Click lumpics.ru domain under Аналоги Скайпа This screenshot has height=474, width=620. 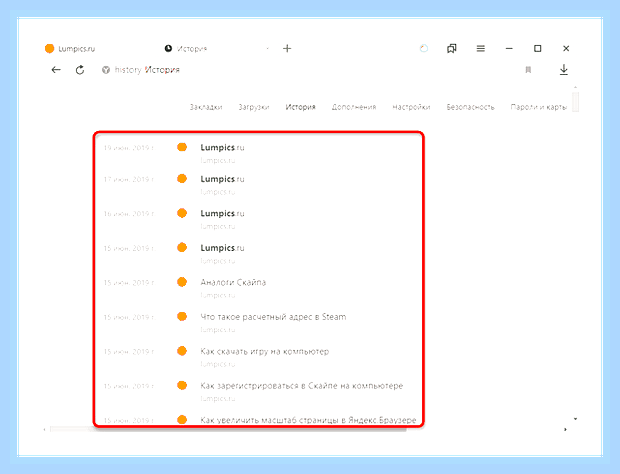pyautogui.click(x=218, y=295)
